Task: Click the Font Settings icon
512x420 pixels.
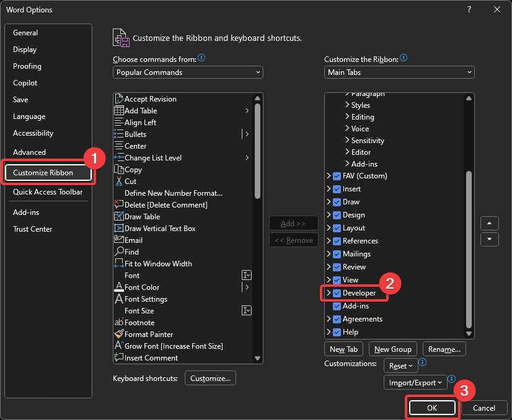Action: 119,299
